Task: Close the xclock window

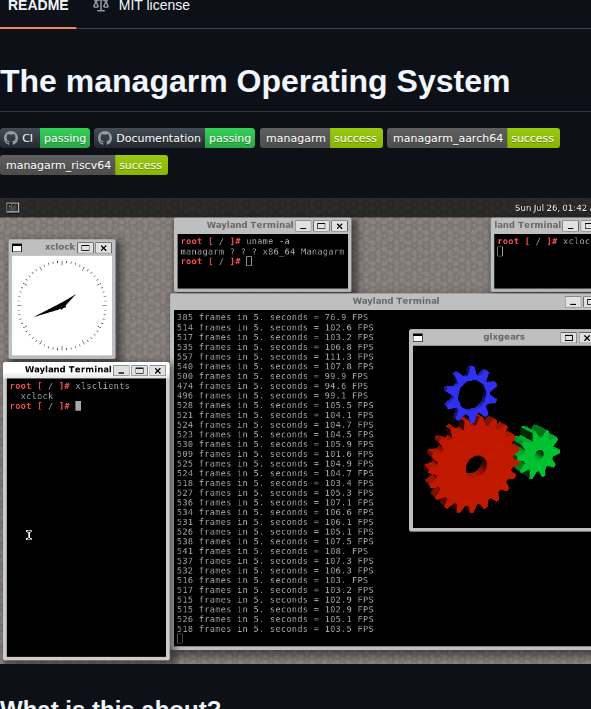Action: pos(104,248)
